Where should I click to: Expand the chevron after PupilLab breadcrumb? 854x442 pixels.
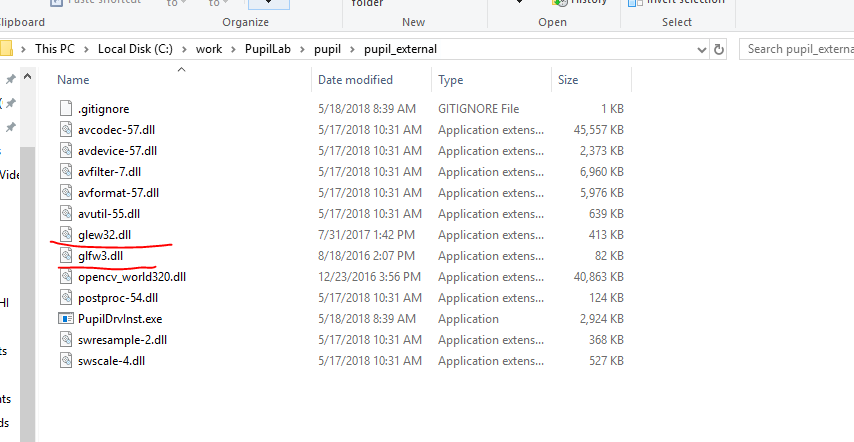(x=302, y=49)
